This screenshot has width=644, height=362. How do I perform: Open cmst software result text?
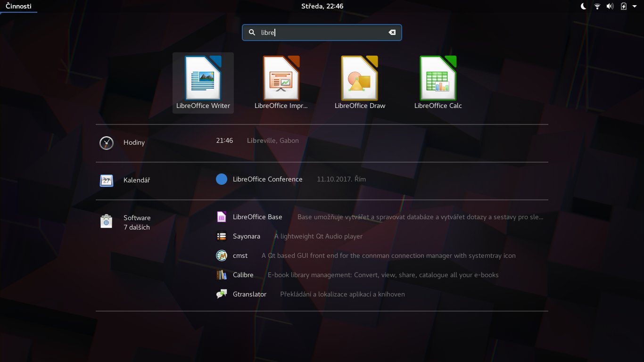click(240, 255)
